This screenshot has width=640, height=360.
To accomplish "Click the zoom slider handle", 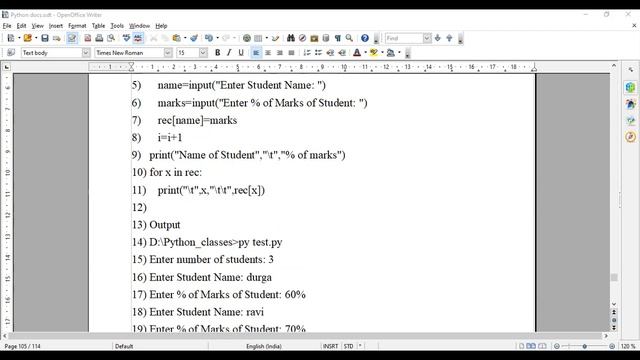I will pos(584,346).
